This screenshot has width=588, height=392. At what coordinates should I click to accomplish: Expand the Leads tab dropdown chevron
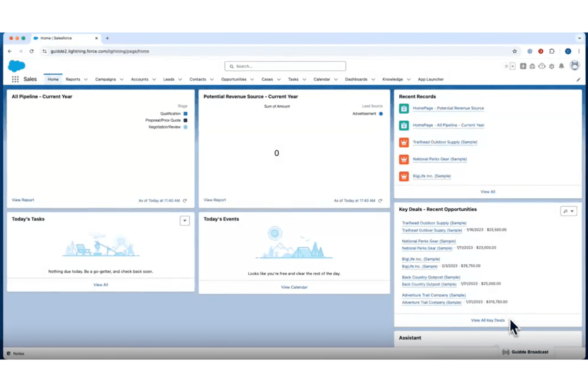180,79
